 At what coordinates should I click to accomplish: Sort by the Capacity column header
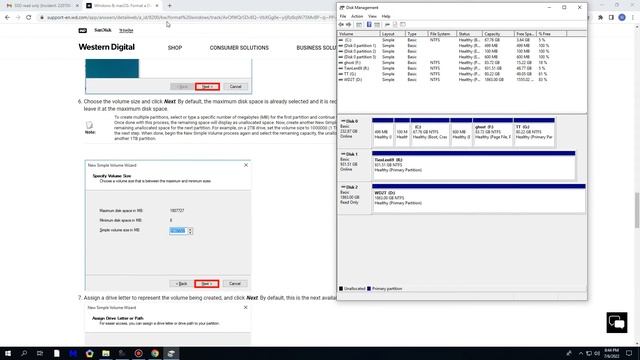coord(498,34)
